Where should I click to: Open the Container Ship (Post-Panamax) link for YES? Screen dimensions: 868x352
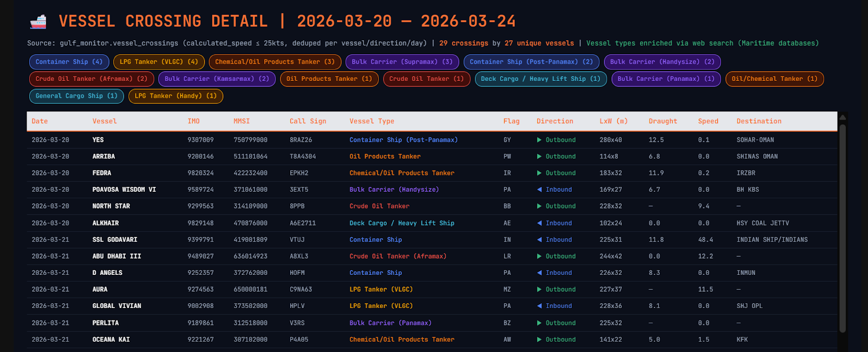pos(403,140)
